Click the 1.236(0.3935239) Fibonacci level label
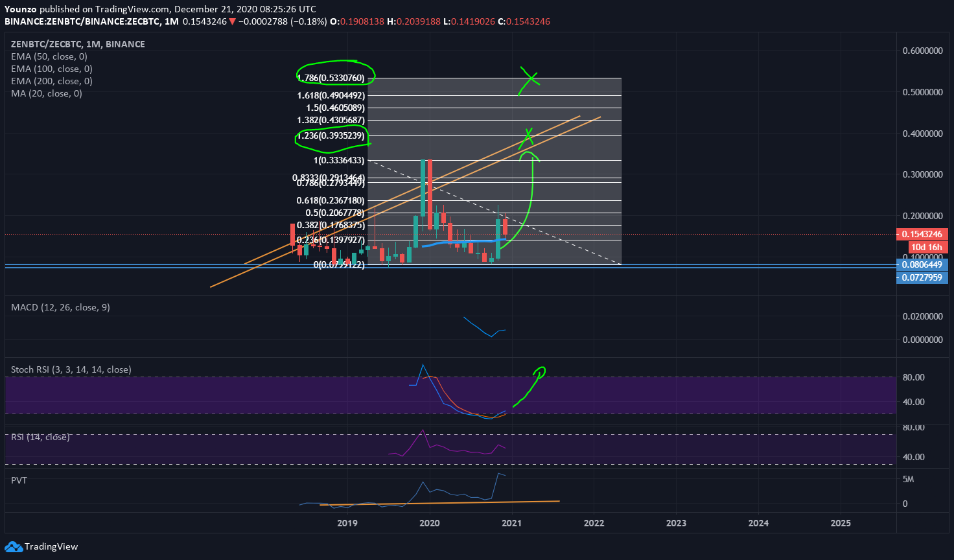This screenshot has width=954, height=560. point(331,135)
